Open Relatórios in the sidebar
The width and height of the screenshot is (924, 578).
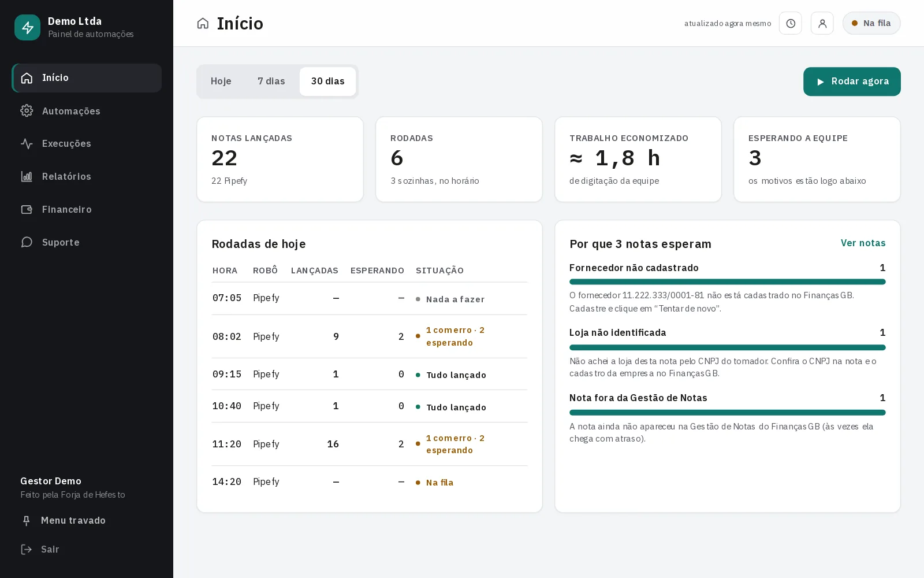click(87, 176)
